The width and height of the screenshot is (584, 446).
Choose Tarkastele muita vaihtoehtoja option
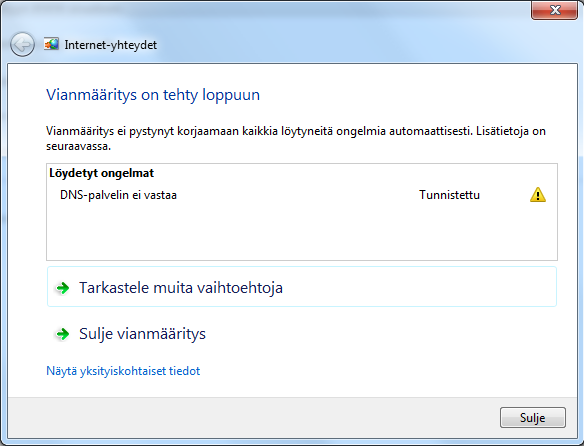pyautogui.click(x=302, y=287)
